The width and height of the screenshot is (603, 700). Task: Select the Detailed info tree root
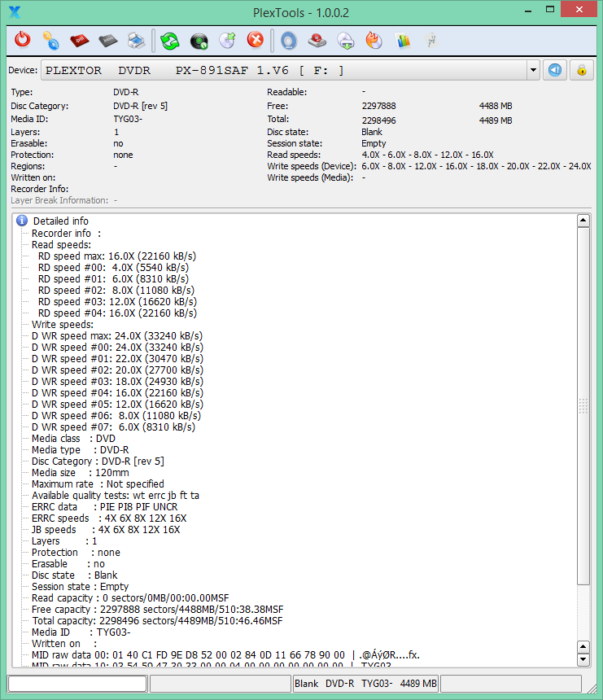coord(61,221)
